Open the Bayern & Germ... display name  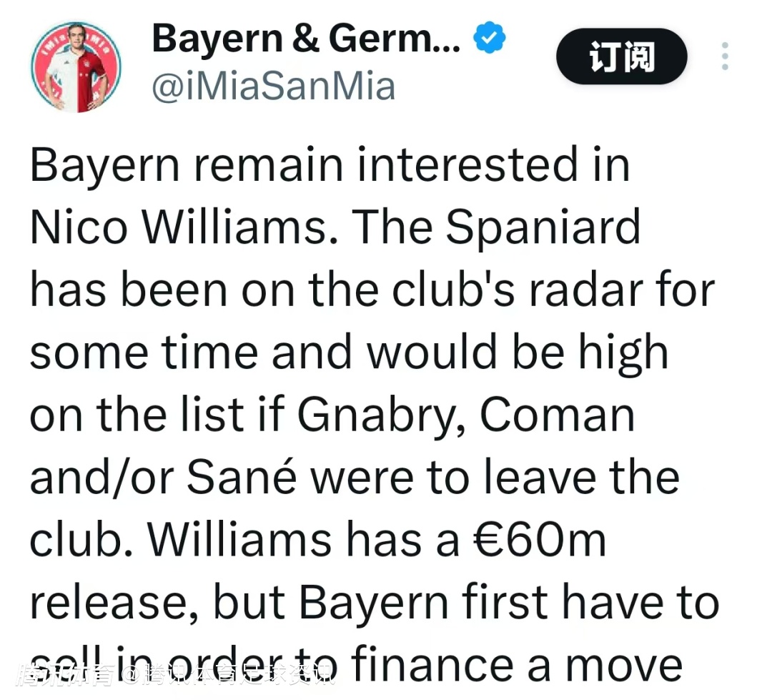pyautogui.click(x=306, y=39)
